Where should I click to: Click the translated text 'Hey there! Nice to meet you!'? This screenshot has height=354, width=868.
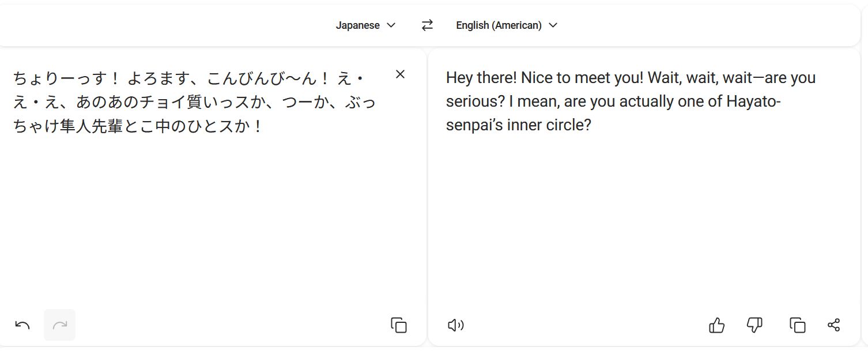545,78
